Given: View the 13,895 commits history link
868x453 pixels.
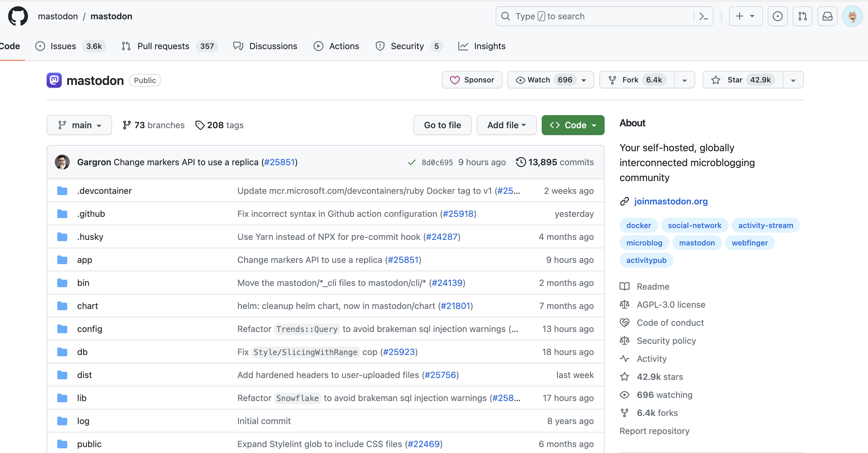Looking at the screenshot, I should pyautogui.click(x=554, y=162).
